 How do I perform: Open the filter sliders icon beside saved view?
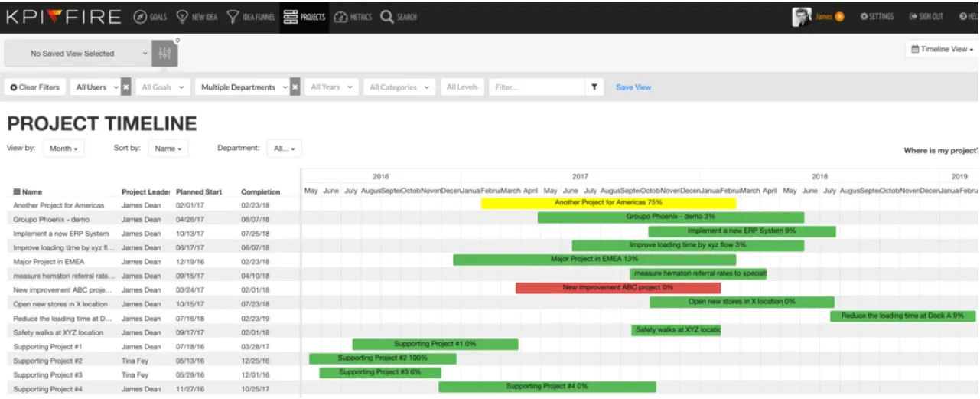(165, 54)
